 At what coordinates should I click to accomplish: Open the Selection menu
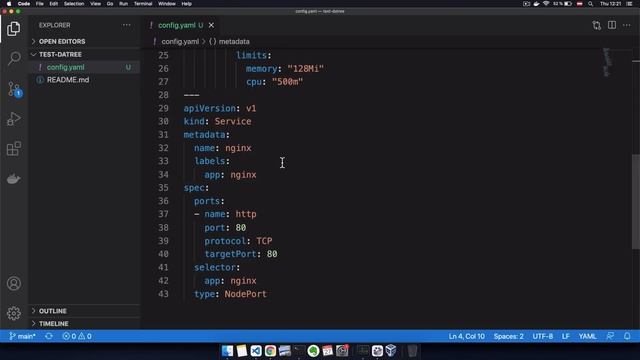pos(74,4)
